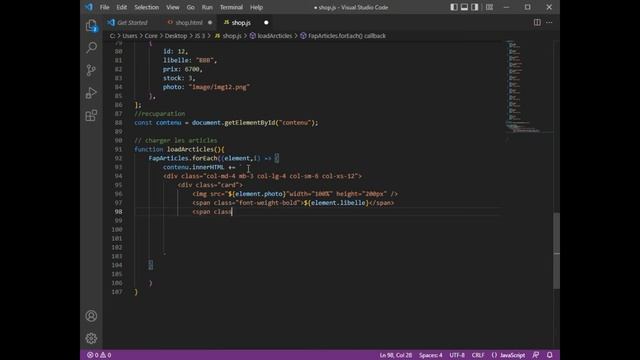
Task: Open the Explorer view in activity bar
Action: tap(91, 26)
